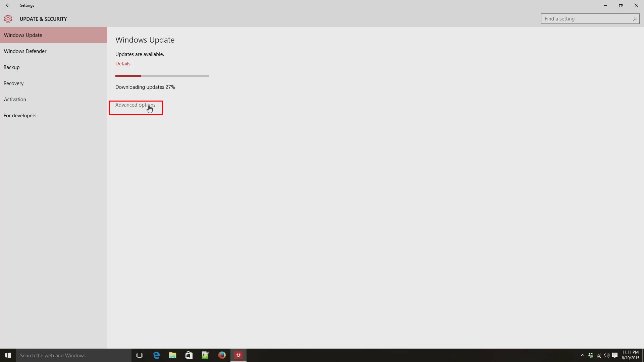Image resolution: width=644 pixels, height=362 pixels.
Task: Open the Recovery section
Action: [54, 83]
